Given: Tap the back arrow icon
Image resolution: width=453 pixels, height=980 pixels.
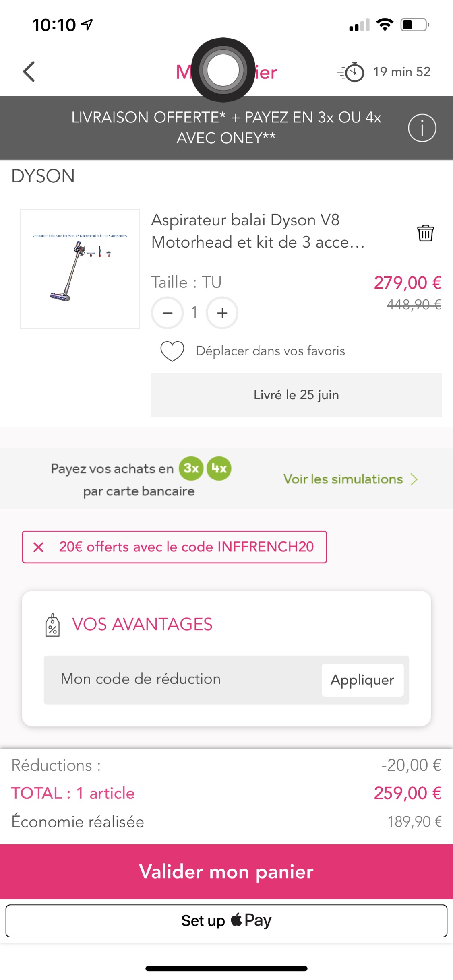Looking at the screenshot, I should coord(29,72).
